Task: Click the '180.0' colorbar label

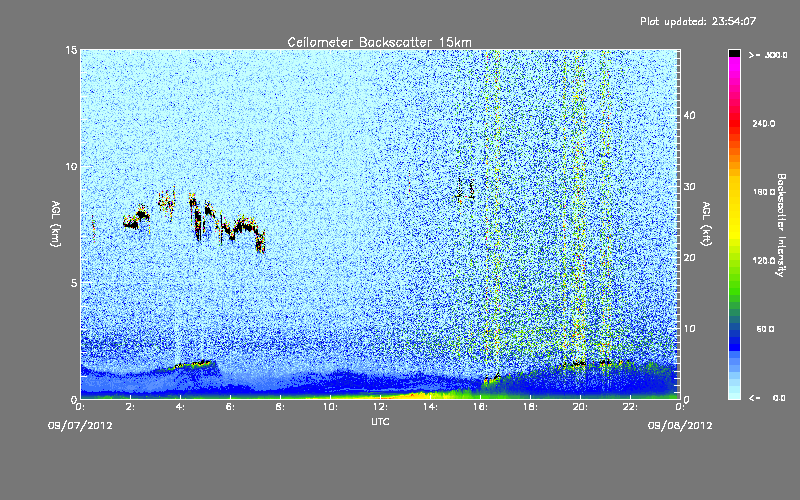Action: (x=764, y=192)
